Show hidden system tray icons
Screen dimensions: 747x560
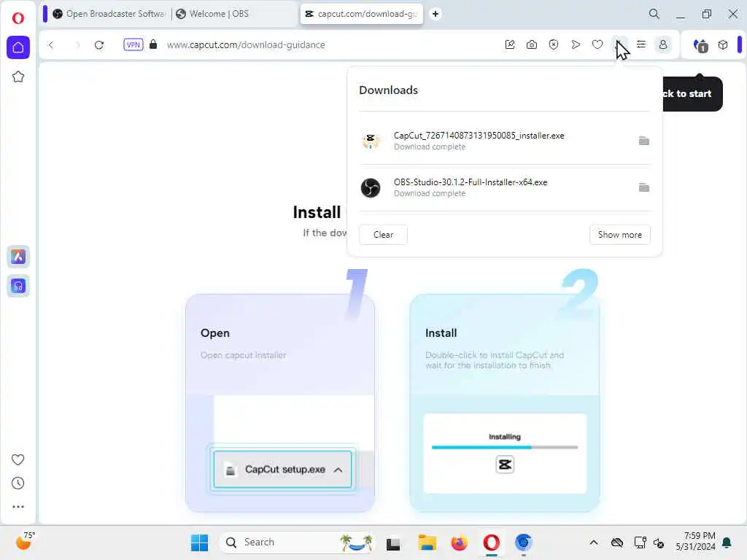(x=594, y=542)
